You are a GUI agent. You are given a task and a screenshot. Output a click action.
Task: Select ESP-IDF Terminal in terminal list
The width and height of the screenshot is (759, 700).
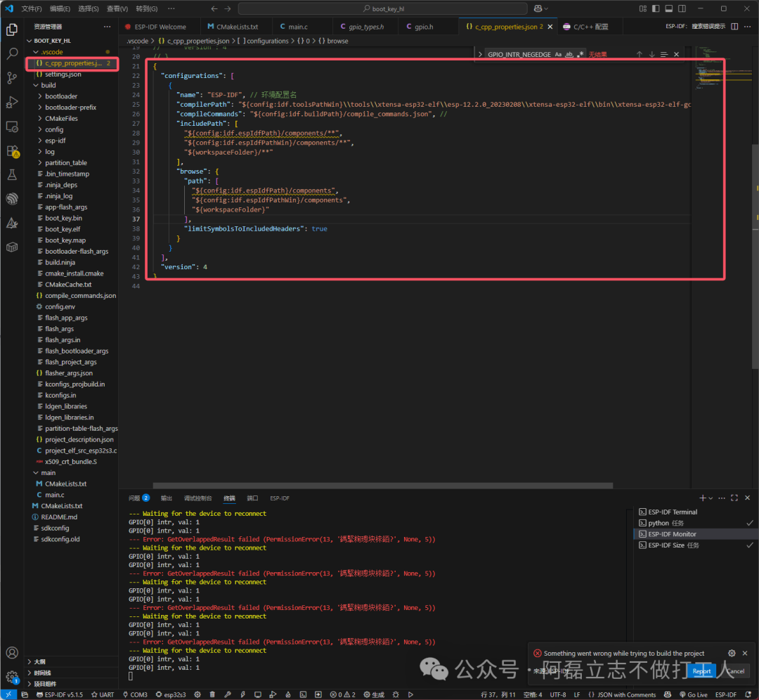[695, 512]
